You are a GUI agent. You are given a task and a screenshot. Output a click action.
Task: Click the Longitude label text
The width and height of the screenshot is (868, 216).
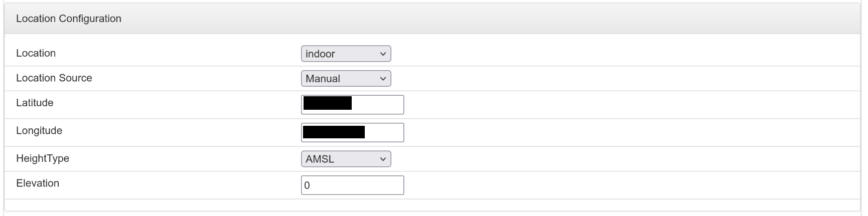pos(39,131)
